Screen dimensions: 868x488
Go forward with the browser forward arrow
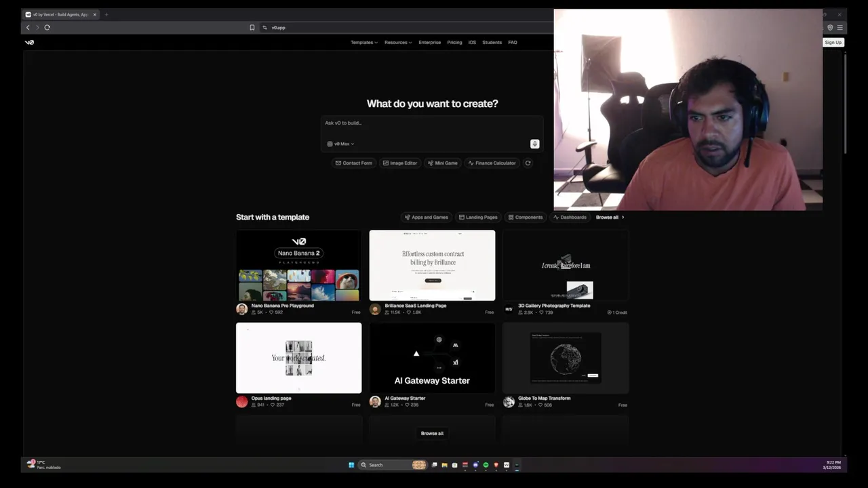click(37, 28)
